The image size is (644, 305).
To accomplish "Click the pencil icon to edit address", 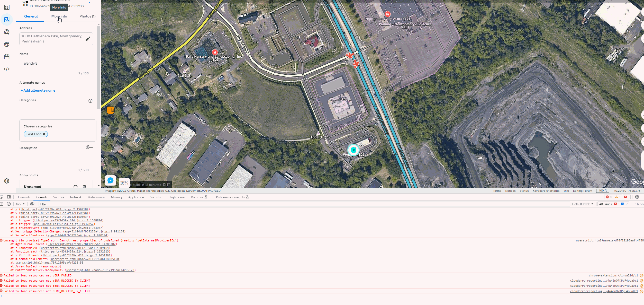I will (88, 39).
